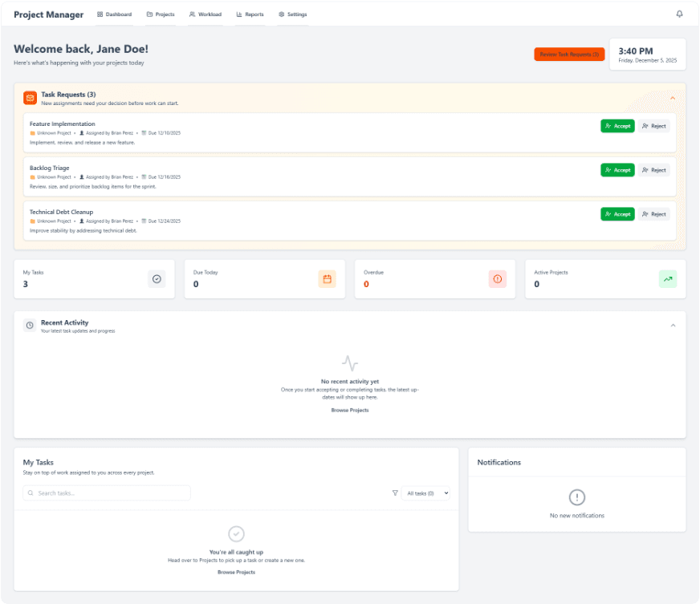Open the All tasks dropdown

pos(426,493)
